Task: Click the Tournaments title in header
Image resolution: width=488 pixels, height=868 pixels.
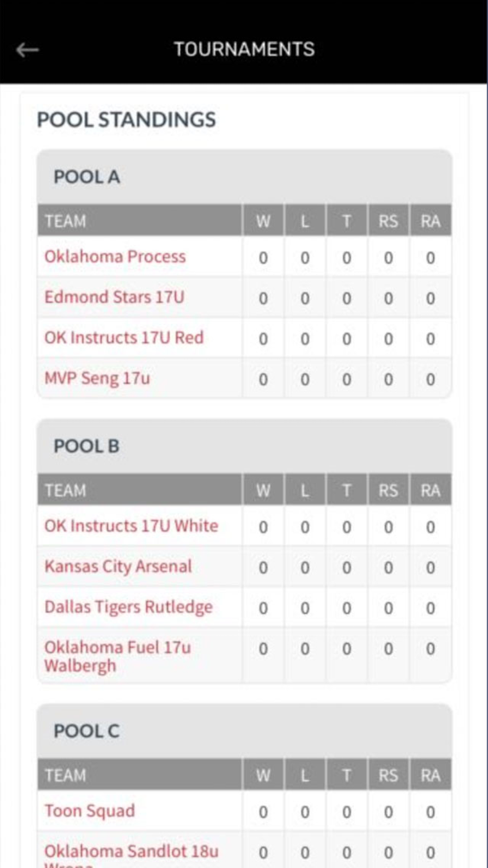Action: (244, 49)
